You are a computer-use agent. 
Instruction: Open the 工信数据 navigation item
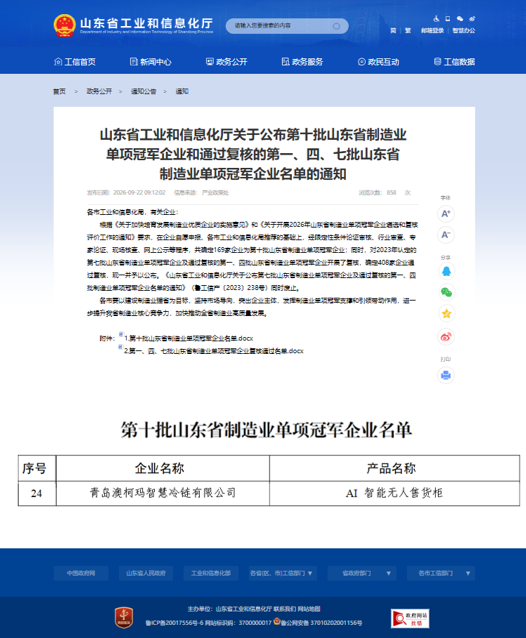(454, 62)
